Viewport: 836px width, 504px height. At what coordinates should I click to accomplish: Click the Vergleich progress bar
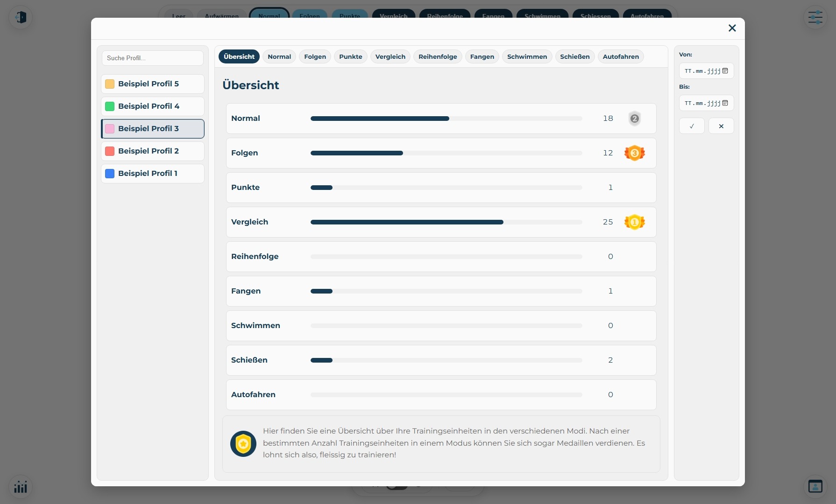click(x=446, y=222)
